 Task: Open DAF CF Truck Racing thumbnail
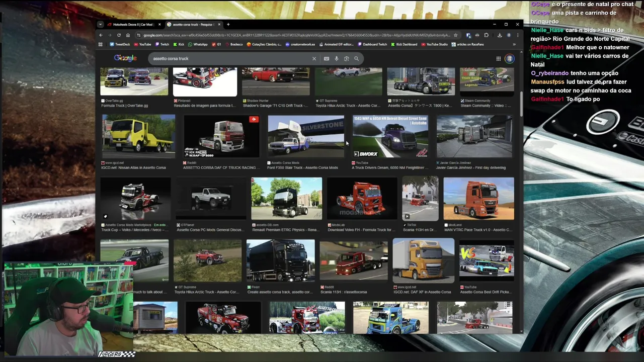point(221,136)
